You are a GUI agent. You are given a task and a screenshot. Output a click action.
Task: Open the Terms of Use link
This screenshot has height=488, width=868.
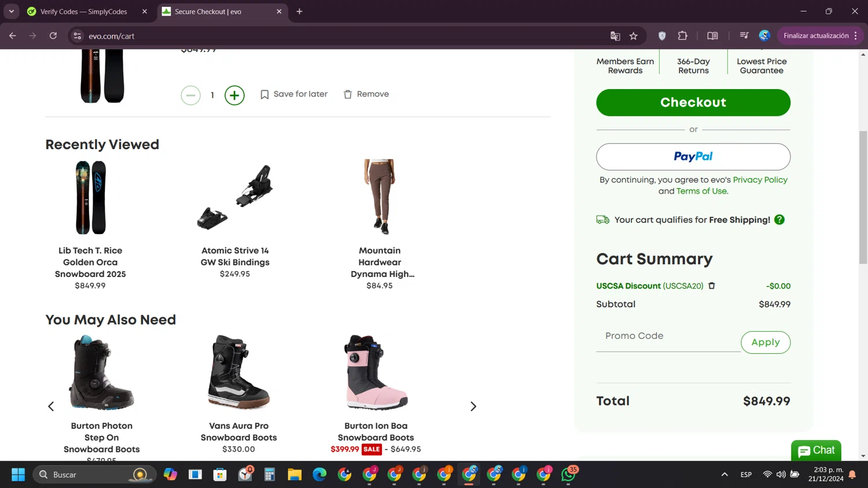[701, 191]
